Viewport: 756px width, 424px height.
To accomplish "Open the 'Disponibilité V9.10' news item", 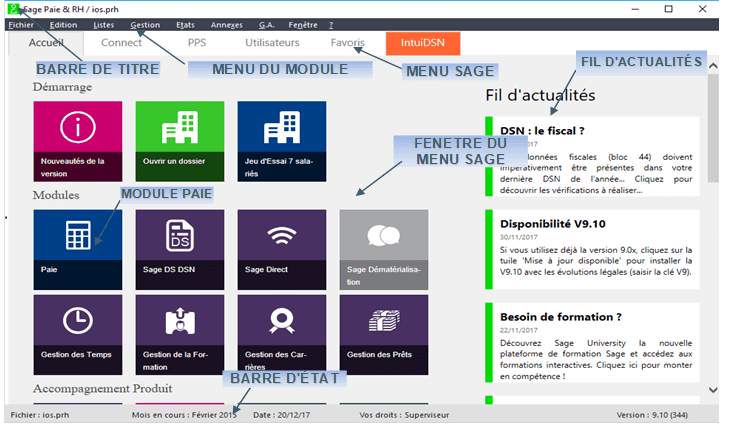I will pos(592,249).
